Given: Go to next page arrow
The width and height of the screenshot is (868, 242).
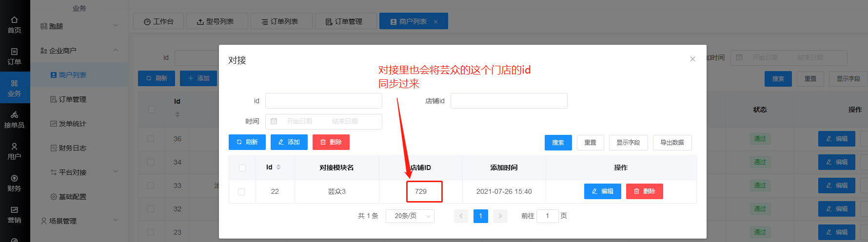Looking at the screenshot, I should (500, 216).
